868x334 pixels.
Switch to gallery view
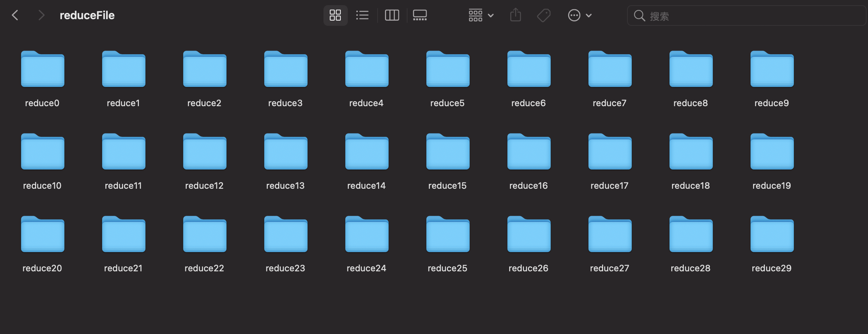tap(420, 15)
